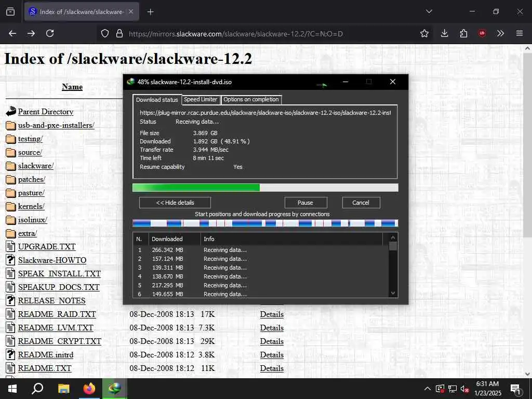Open the extra/ directory link

tap(28, 233)
